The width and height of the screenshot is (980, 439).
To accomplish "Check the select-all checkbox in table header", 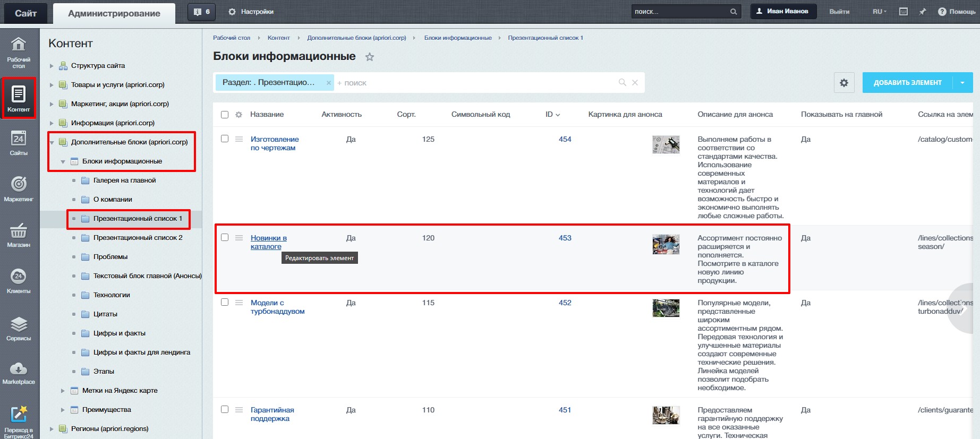I will 225,115.
